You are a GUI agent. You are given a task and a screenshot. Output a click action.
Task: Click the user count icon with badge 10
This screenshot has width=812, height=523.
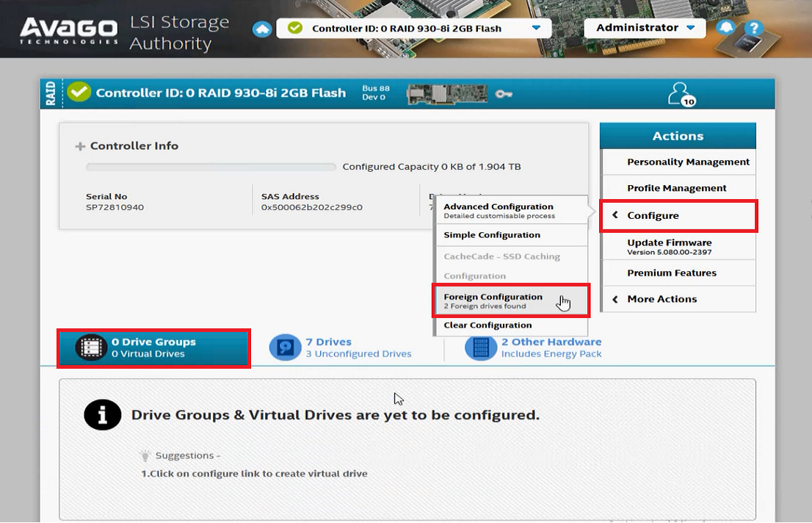click(x=680, y=94)
